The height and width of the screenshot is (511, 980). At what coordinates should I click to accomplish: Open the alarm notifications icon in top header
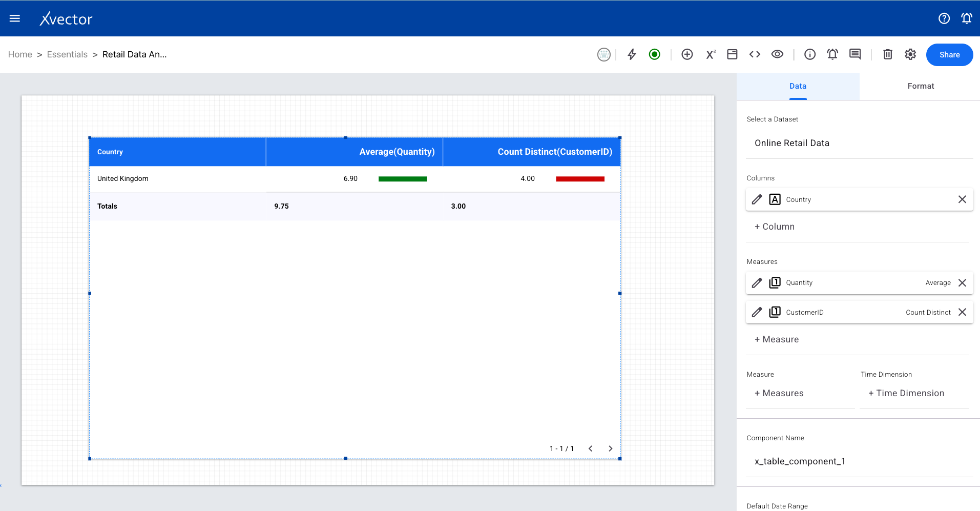(x=967, y=18)
